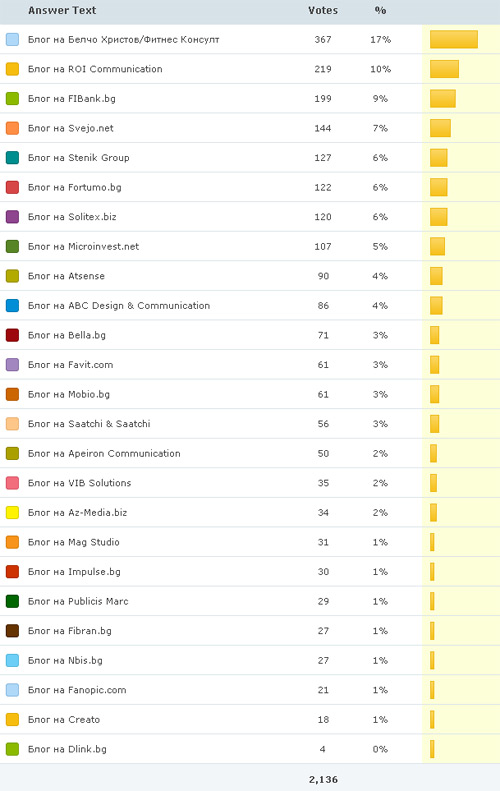Click the Блог на Saatchi & Saatchi row
This screenshot has height=791, width=500.
(x=250, y=424)
